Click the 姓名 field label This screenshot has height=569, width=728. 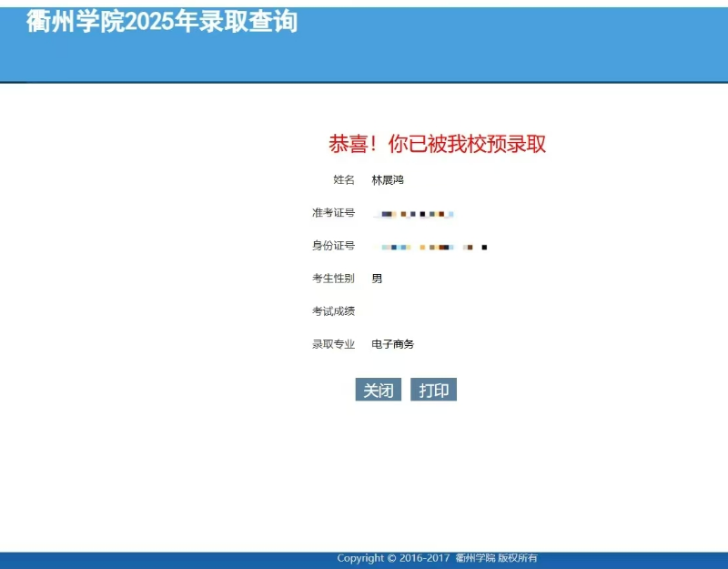(344, 180)
